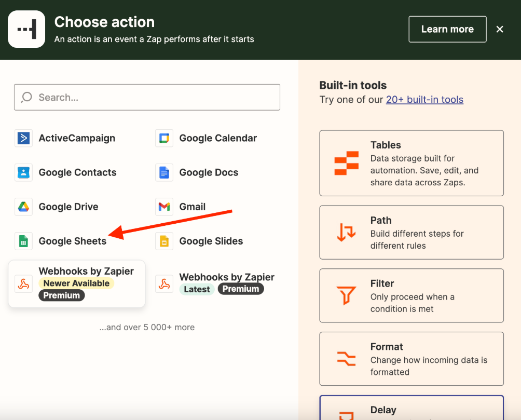The width and height of the screenshot is (521, 420).
Task: Select the Google Calendar icon
Action: (x=164, y=138)
